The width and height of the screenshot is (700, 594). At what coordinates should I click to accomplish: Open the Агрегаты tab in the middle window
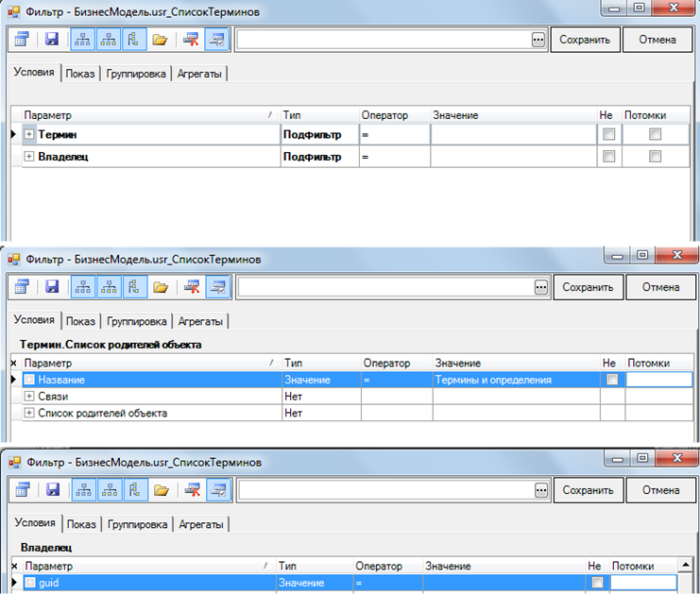(203, 322)
